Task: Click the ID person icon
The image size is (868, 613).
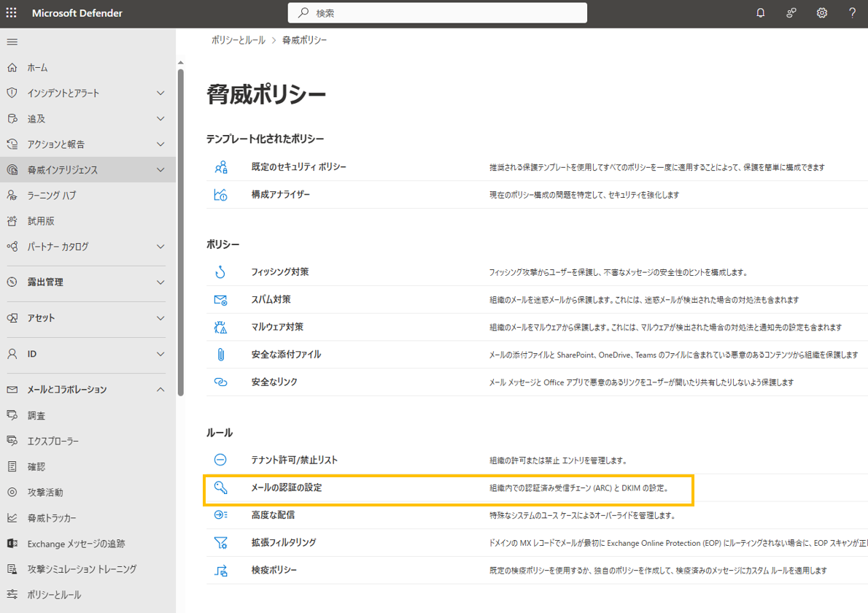Action: pos(12,354)
